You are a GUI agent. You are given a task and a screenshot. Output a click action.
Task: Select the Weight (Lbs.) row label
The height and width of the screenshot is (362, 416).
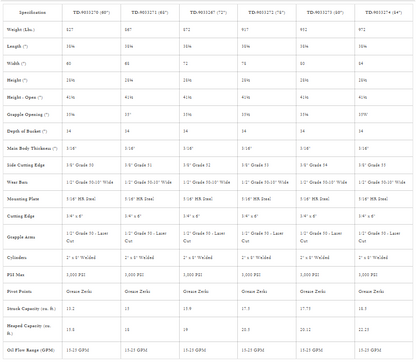coord(21,30)
